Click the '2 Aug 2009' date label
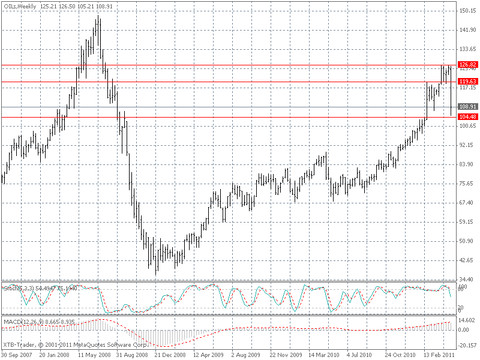 point(246,354)
